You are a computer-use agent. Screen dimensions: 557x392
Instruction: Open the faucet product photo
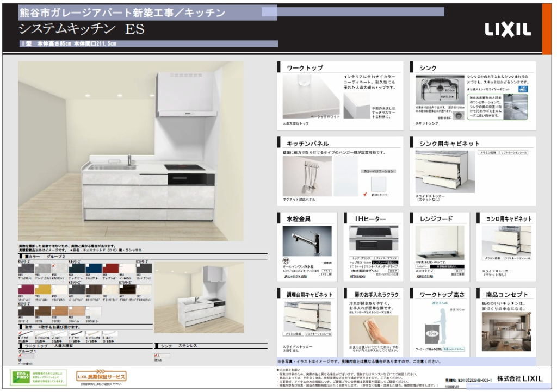(x=307, y=241)
